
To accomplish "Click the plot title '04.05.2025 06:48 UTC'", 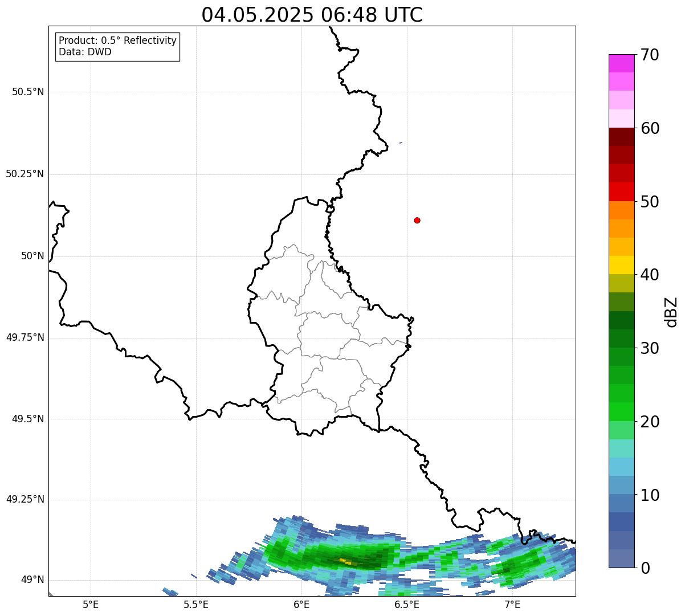I will point(312,15).
